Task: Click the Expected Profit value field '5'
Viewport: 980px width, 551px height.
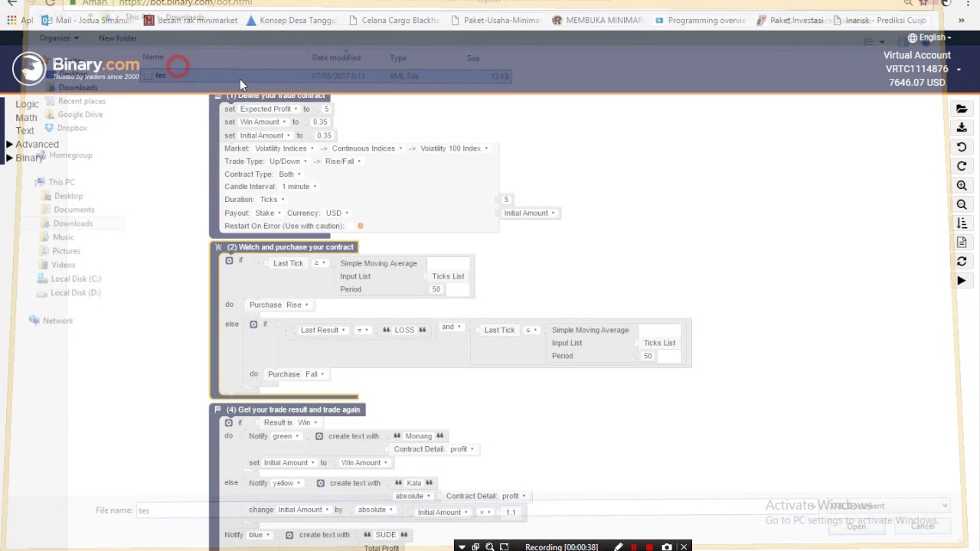Action: [326, 109]
